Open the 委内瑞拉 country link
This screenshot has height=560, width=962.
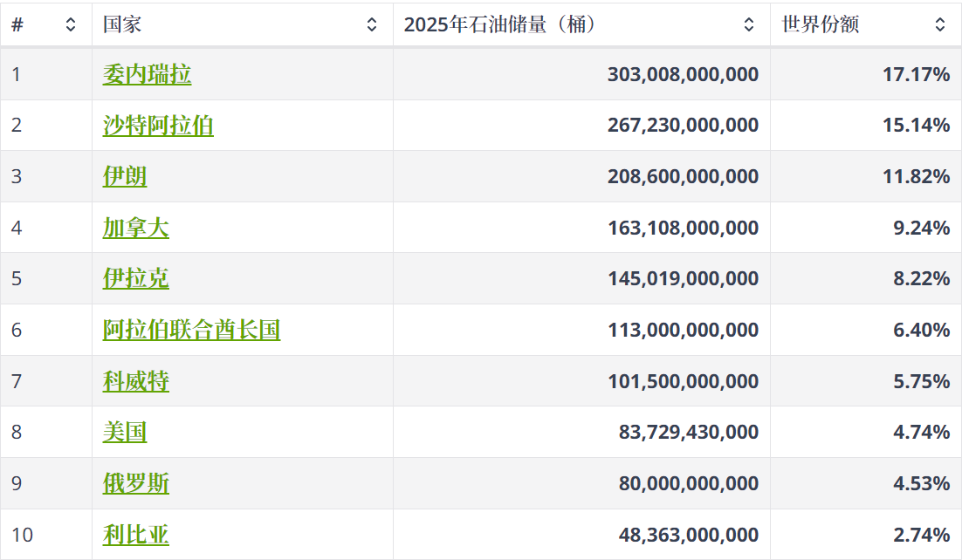click(147, 75)
